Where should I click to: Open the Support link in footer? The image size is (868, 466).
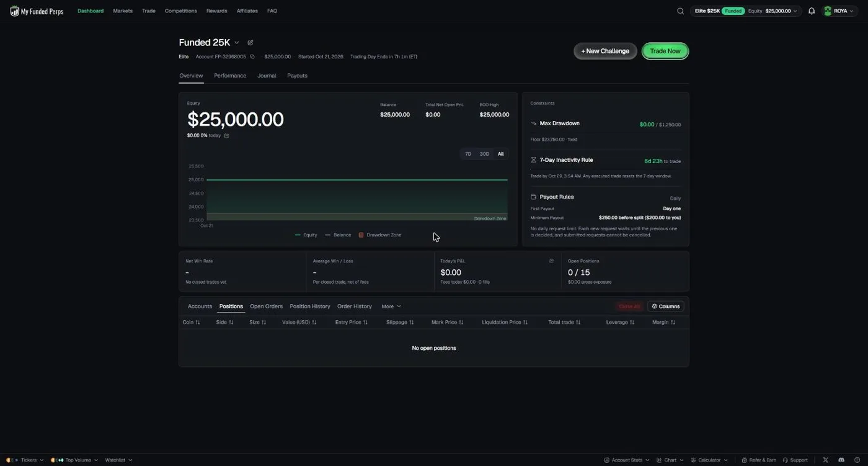(795, 460)
